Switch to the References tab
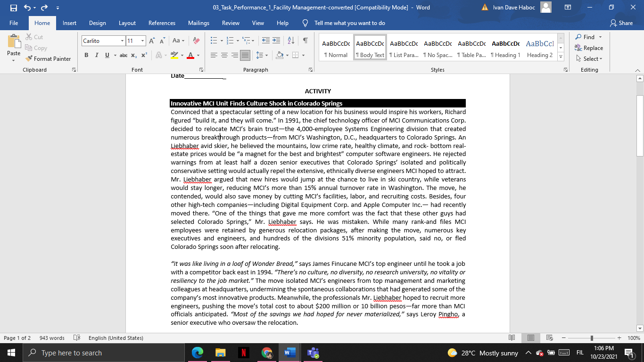This screenshot has height=362, width=644. 162,23
